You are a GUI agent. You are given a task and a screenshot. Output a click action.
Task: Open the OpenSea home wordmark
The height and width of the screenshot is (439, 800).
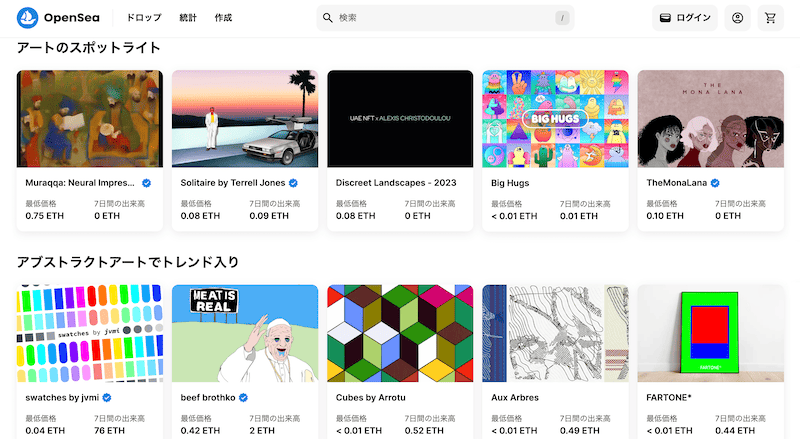[x=71, y=18]
